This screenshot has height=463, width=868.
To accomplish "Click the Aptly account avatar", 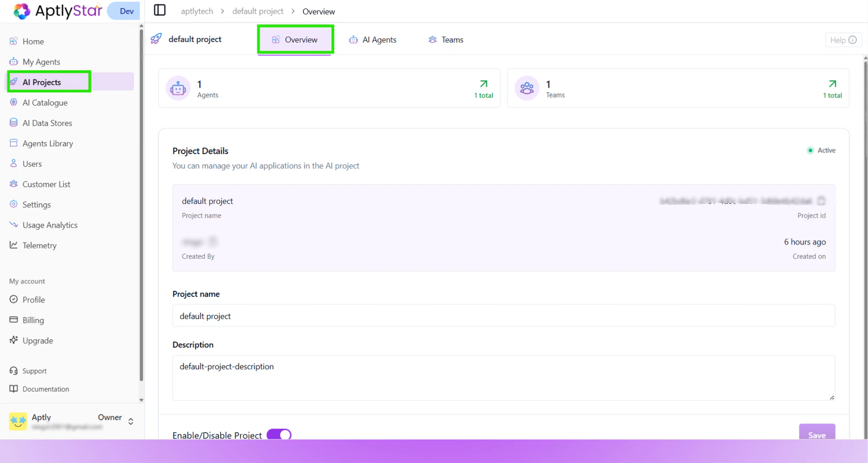I will [18, 421].
